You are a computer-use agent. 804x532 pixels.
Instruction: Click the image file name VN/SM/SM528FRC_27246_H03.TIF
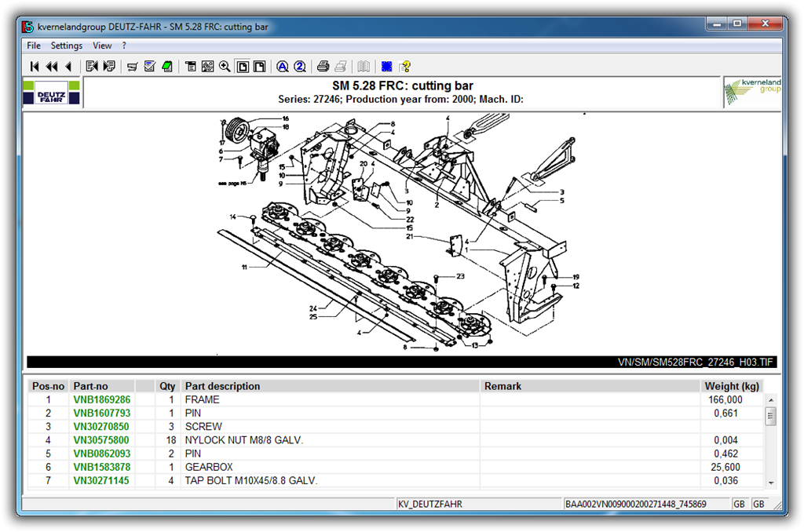pos(696,363)
